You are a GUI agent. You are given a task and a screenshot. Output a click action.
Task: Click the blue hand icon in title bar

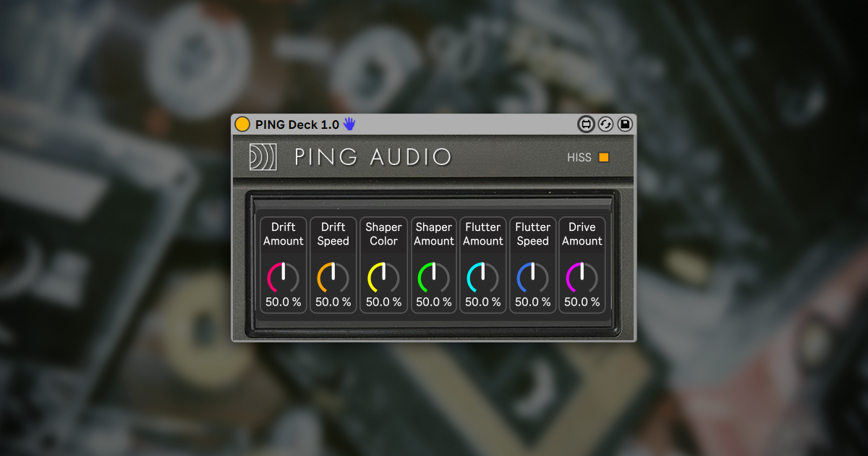point(349,124)
